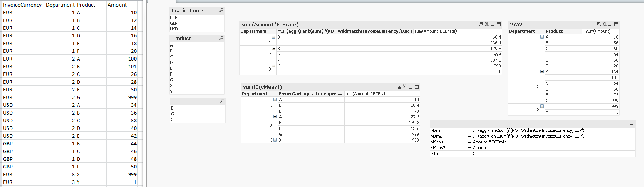Collapse Department 1 in sum($(vMeas)) table

click(275, 99)
